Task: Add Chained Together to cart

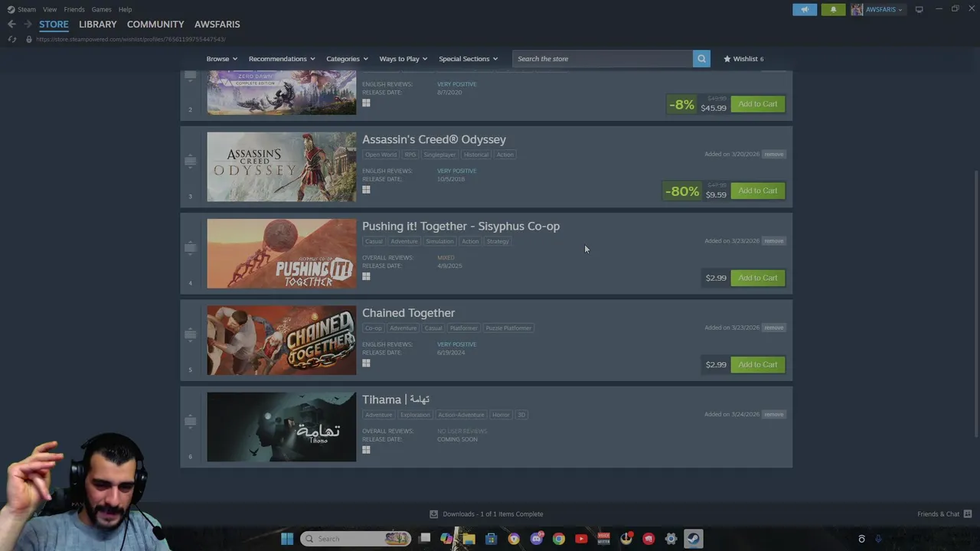Action: [757, 364]
